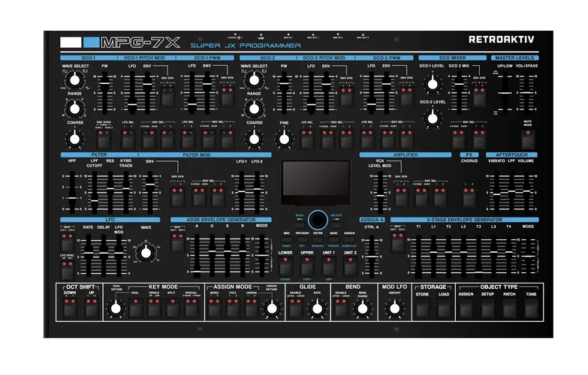Toggle the ADSR Envelope Edit button
588x375 pixels.
pos(177,242)
